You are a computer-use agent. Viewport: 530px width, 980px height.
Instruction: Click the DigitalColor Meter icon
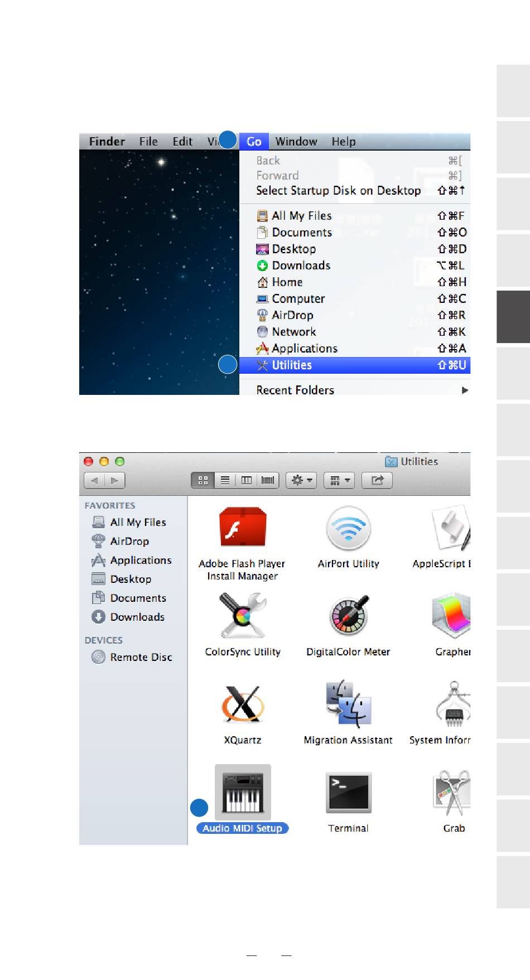point(349,616)
